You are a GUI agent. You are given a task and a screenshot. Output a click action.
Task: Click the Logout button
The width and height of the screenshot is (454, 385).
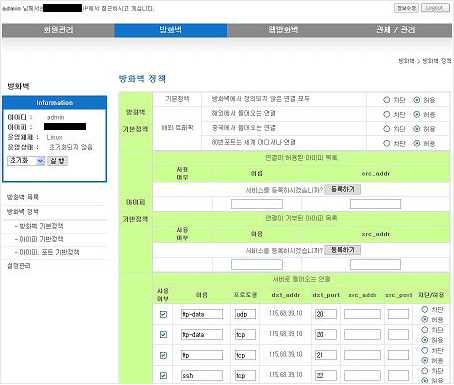[x=435, y=8]
